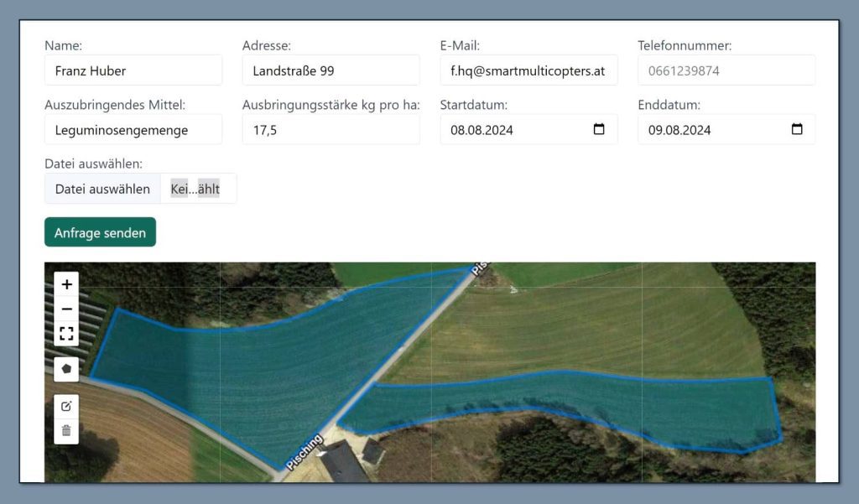Click into the Adresse input field
Viewport: 859px width, 504px height.
click(x=331, y=70)
